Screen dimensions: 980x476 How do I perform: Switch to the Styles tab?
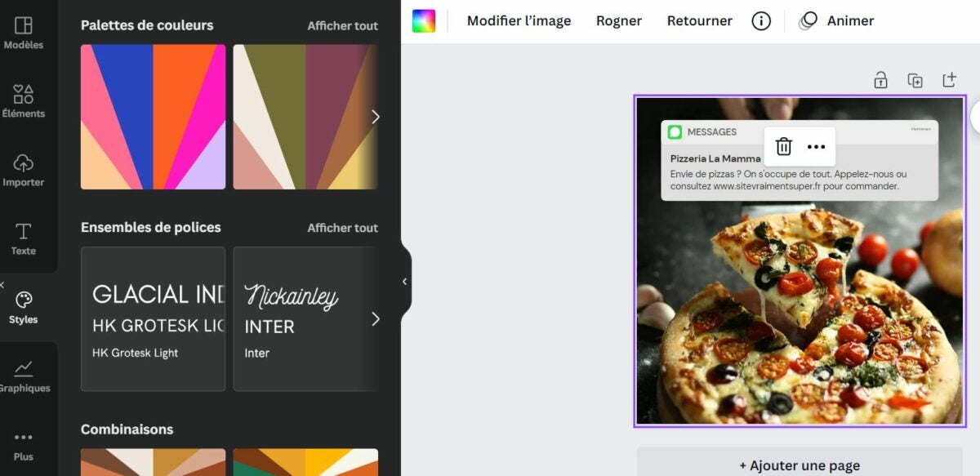[x=24, y=307]
